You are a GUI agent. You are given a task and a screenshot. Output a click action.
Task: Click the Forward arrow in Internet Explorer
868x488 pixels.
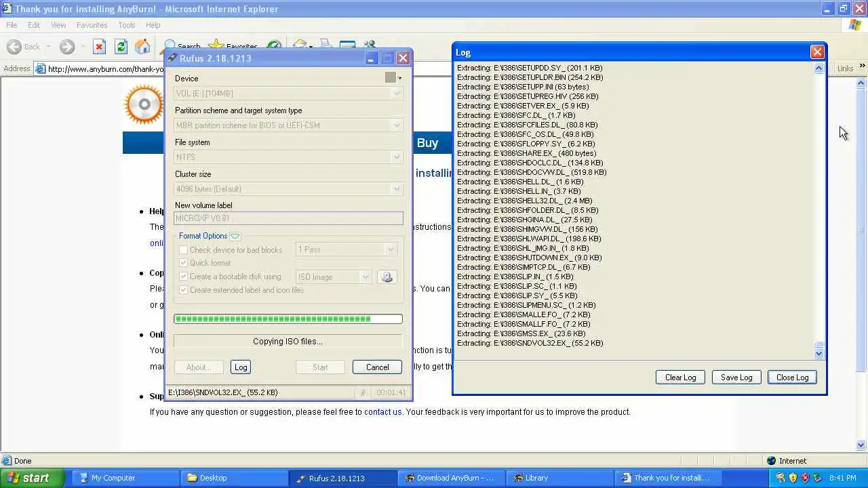tap(66, 47)
